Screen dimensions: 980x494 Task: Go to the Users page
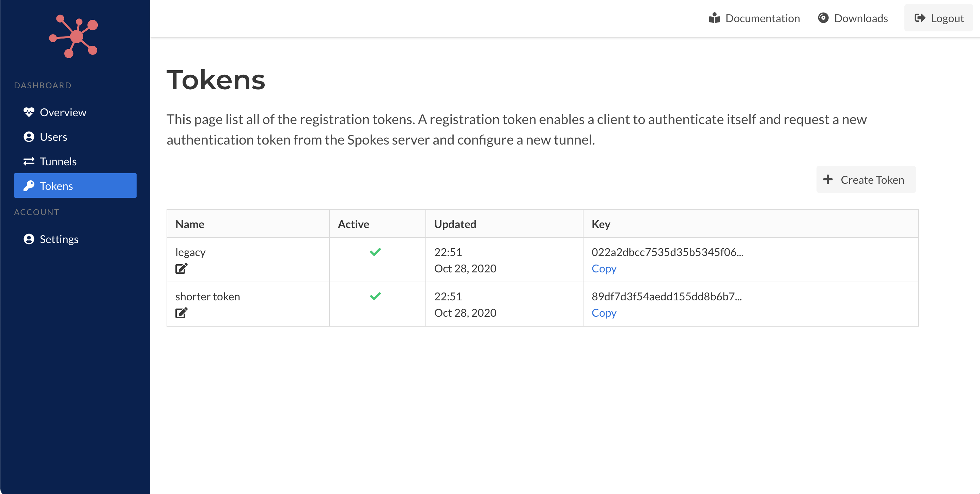click(x=75, y=137)
